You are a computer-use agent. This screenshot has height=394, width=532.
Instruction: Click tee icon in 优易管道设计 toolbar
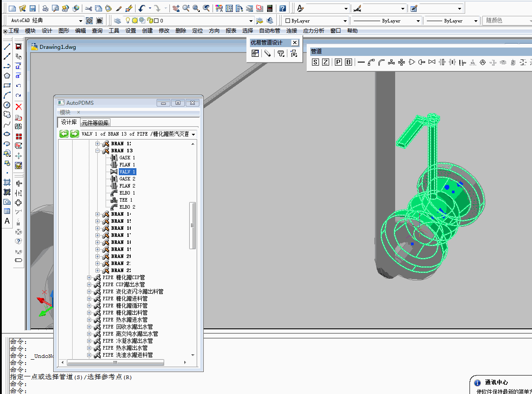(x=280, y=53)
